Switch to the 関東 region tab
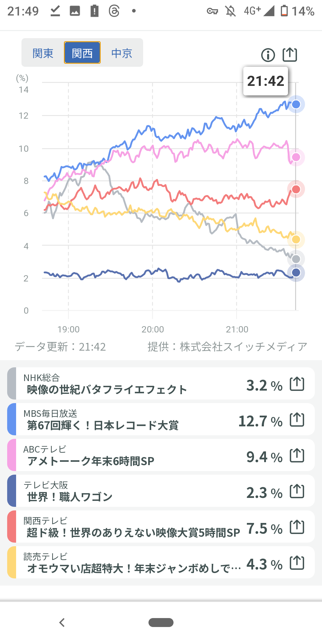This screenshot has width=322, height=644. pyautogui.click(x=43, y=53)
